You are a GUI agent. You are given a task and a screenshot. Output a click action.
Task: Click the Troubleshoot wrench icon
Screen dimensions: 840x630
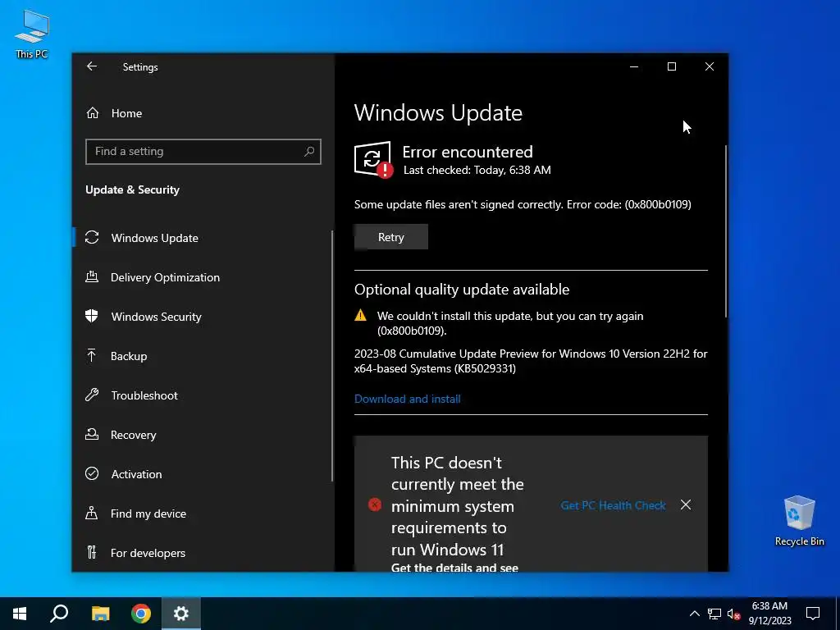92,395
